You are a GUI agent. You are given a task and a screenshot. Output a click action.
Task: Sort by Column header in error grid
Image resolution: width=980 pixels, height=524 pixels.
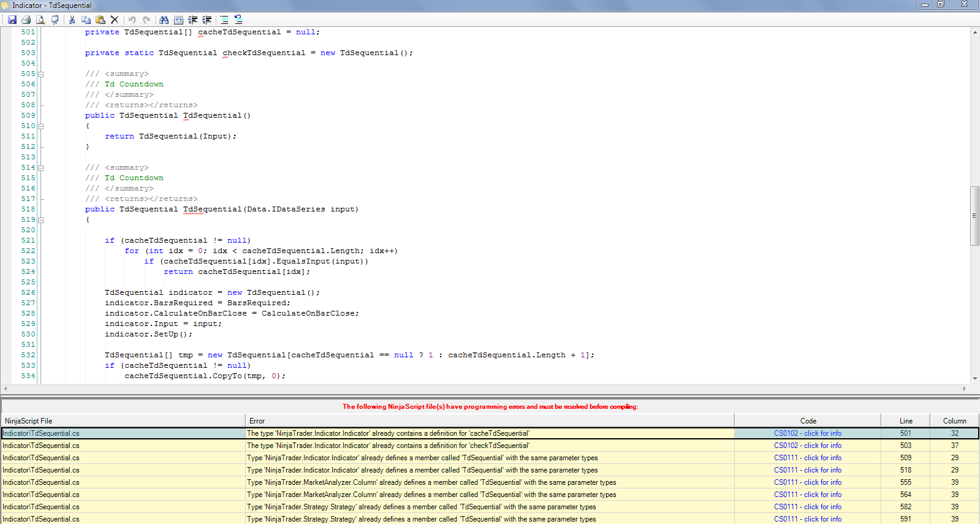pos(954,421)
